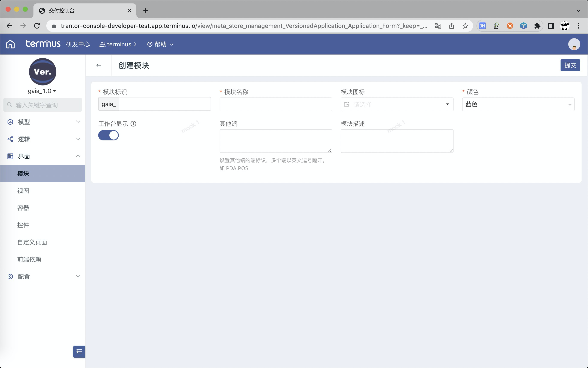
Task: Open browser extensions puzzle icon
Action: (537, 26)
